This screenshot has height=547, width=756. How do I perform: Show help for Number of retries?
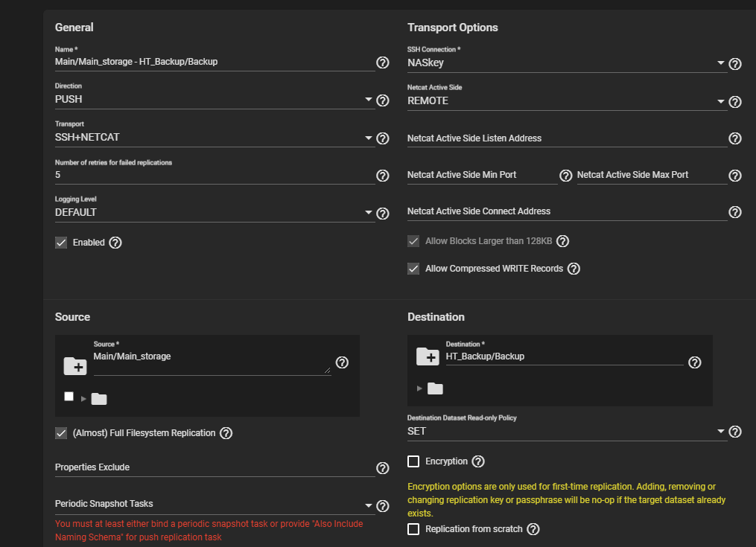(382, 176)
